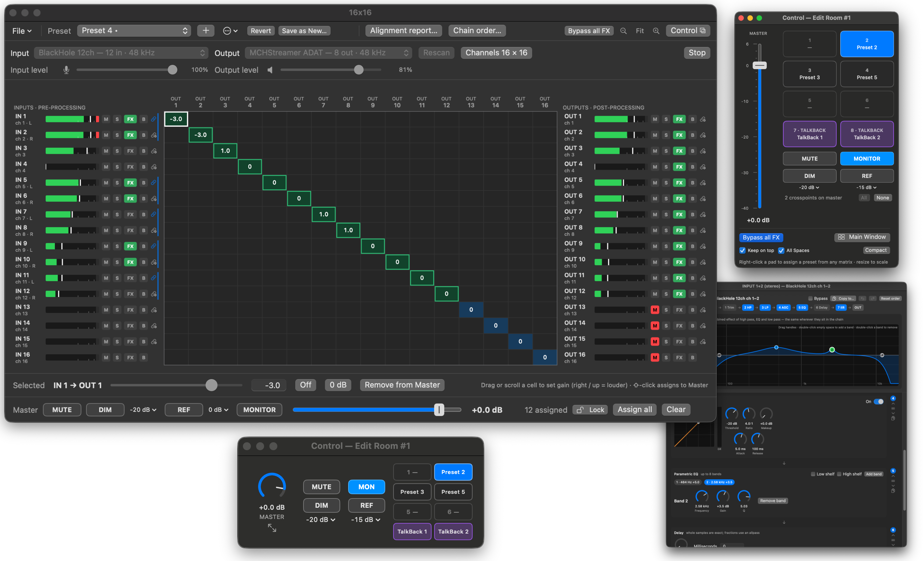Click the MASTER fader in Control window
The width and height of the screenshot is (924, 561).
760,126
